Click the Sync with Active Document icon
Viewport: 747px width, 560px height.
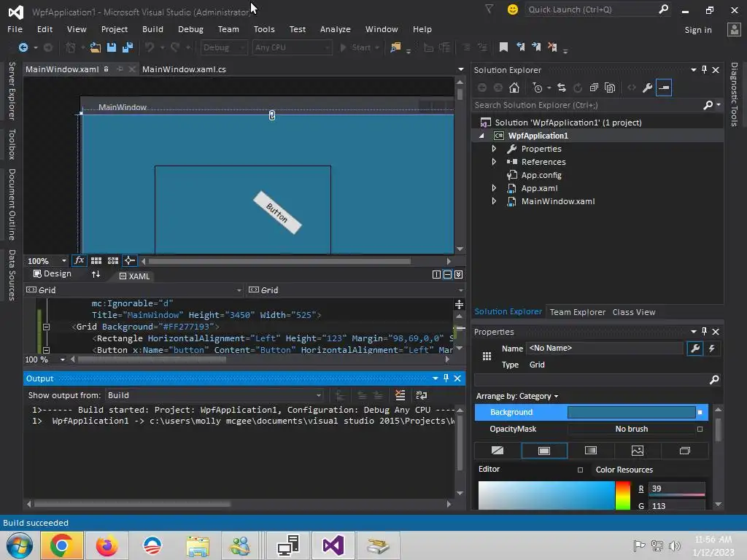(x=562, y=87)
